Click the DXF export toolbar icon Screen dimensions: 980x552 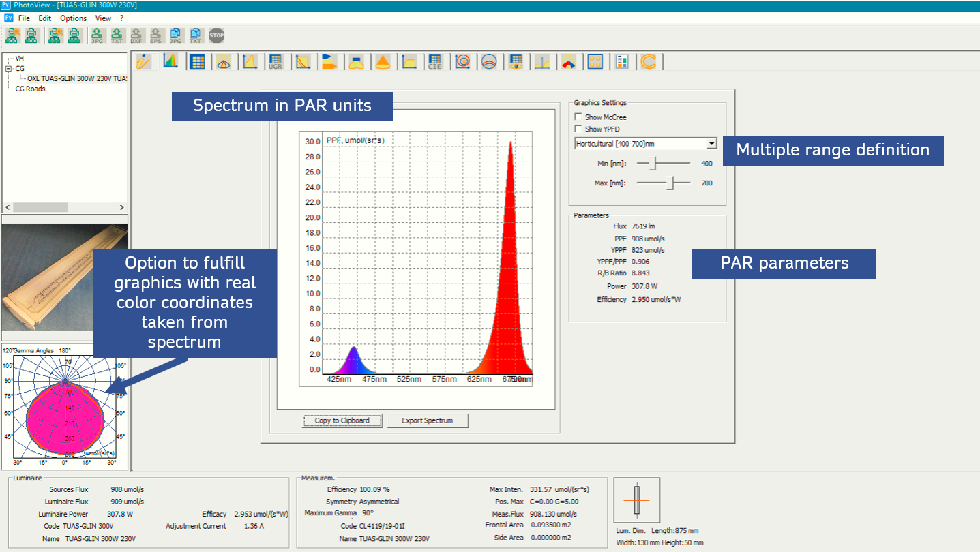[137, 35]
